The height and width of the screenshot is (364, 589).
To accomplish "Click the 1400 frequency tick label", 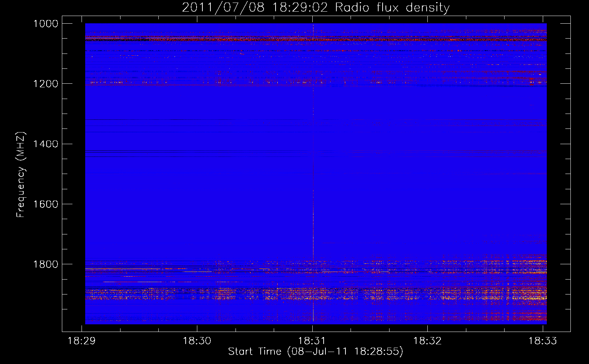I will coord(46,144).
